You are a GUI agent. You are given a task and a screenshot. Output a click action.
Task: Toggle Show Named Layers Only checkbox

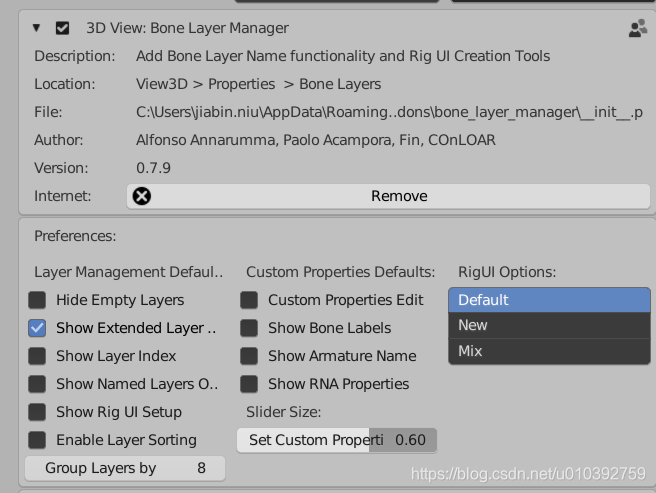click(x=37, y=384)
